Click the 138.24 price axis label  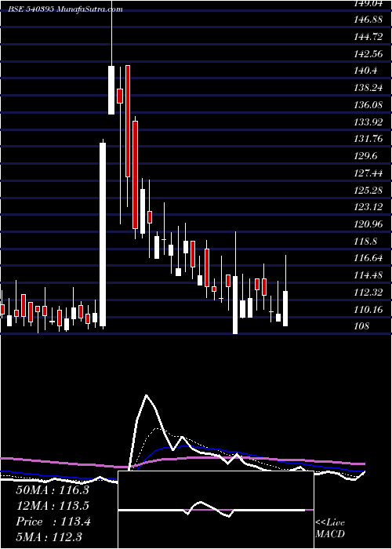point(368,88)
